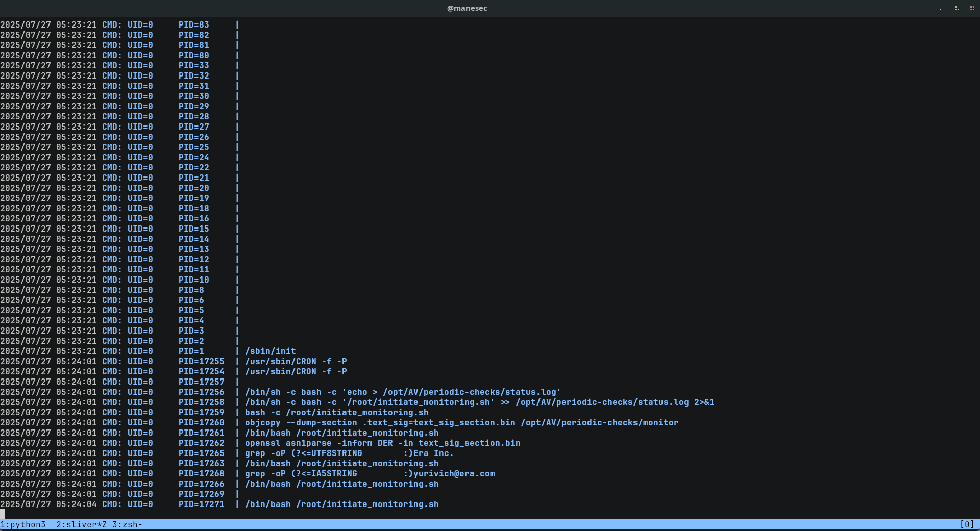
Task: Click the openssl asn1parse command line
Action: coord(382,443)
